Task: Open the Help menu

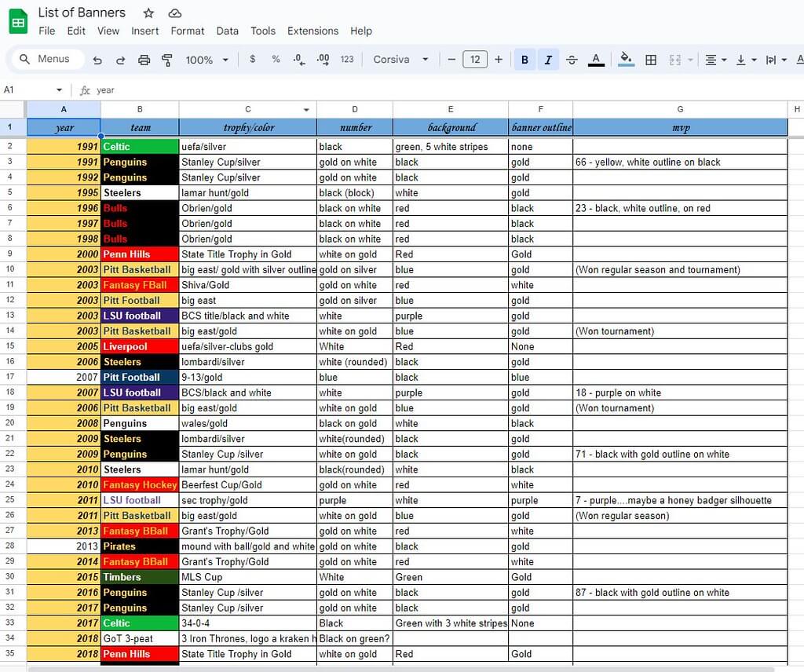Action: pyautogui.click(x=361, y=31)
